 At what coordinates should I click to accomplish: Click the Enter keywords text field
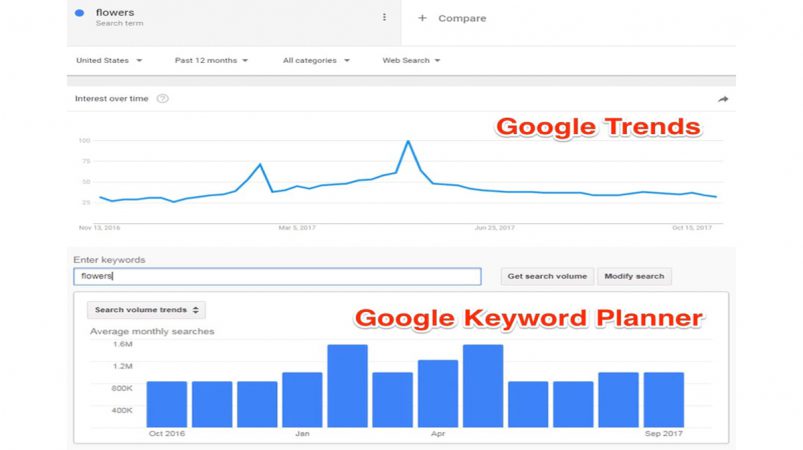point(277,276)
